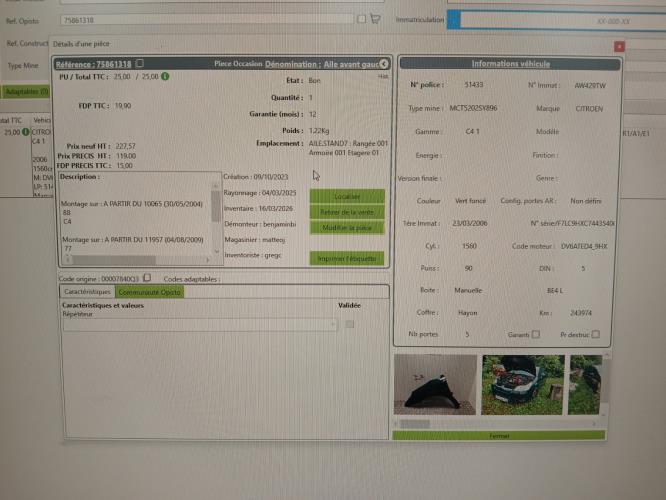
Task: Open the Répétiteur value dropdown
Action: (333, 324)
